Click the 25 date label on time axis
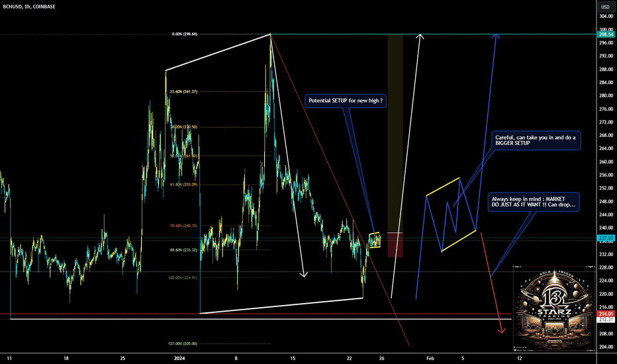Image resolution: width=617 pixels, height=364 pixels. [x=122, y=359]
